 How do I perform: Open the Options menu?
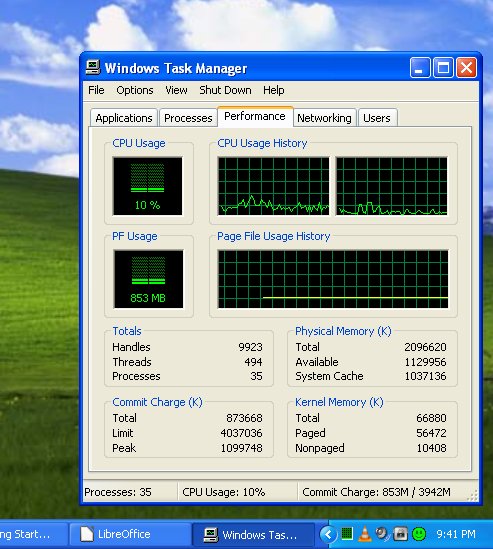(135, 90)
